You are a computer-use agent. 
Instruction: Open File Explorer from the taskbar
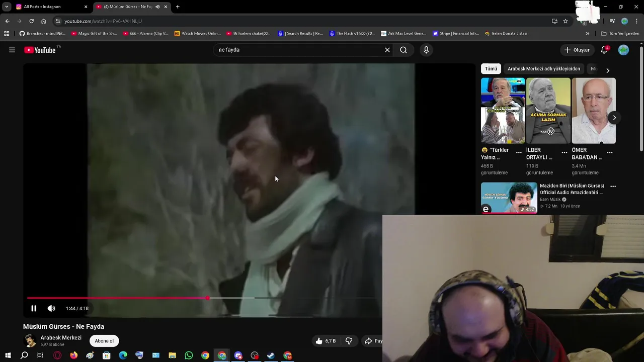(x=172, y=355)
